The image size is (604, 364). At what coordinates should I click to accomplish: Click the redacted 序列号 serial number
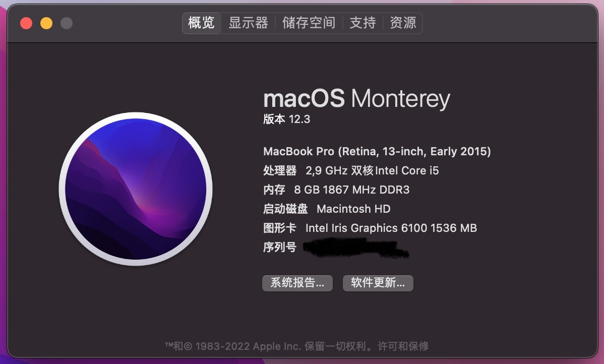click(x=355, y=248)
